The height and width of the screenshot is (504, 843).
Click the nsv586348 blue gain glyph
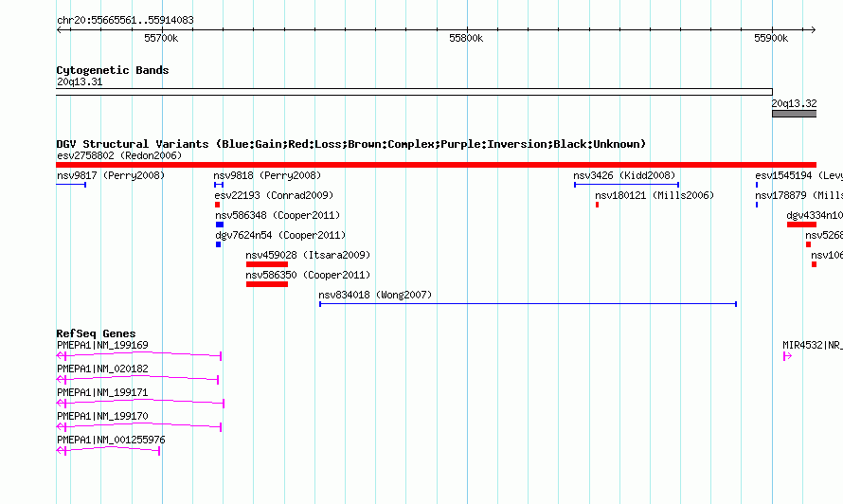(x=220, y=225)
